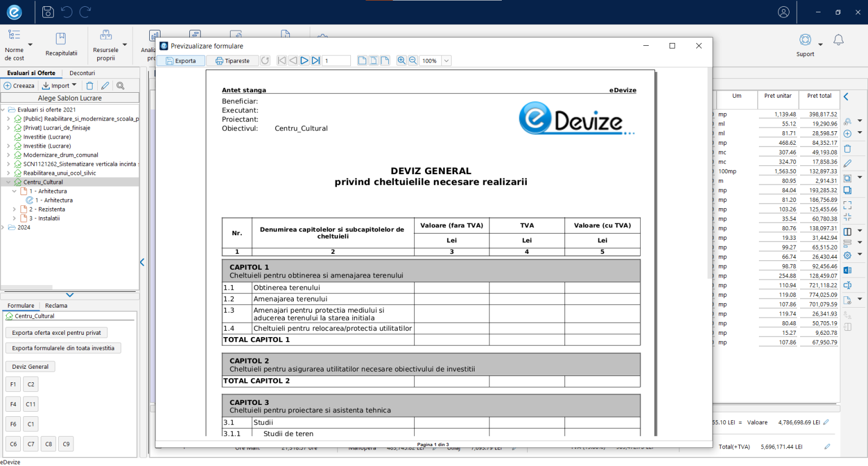The height and width of the screenshot is (466, 868).
Task: Click the delete trash icon in right sidebar
Action: tap(847, 148)
